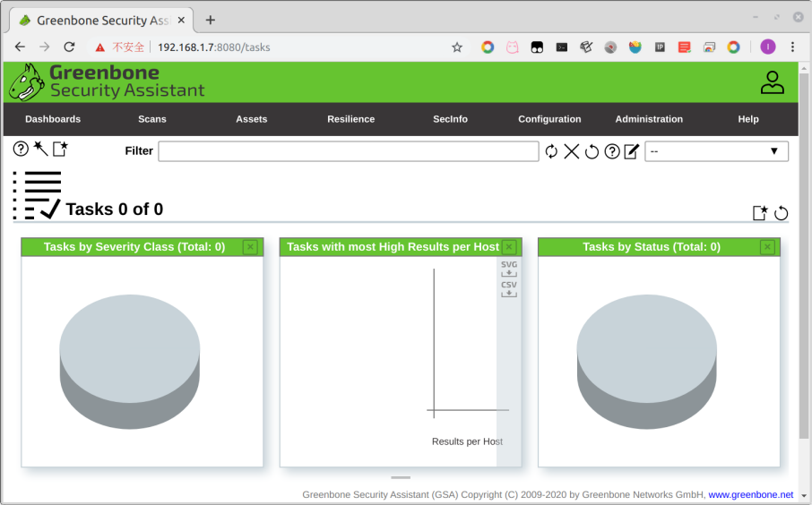Expand the saved filter dropdown

pyautogui.click(x=716, y=151)
